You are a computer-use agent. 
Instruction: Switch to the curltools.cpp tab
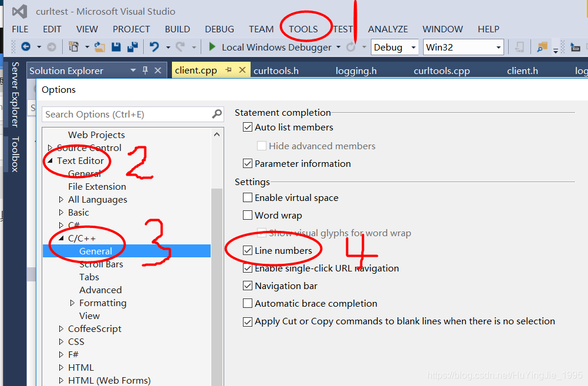coord(442,71)
